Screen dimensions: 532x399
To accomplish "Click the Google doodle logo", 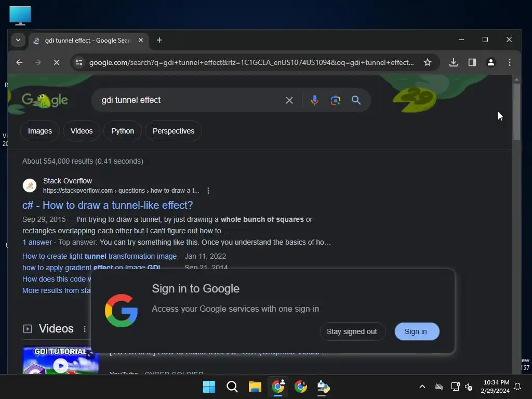I will (45, 100).
